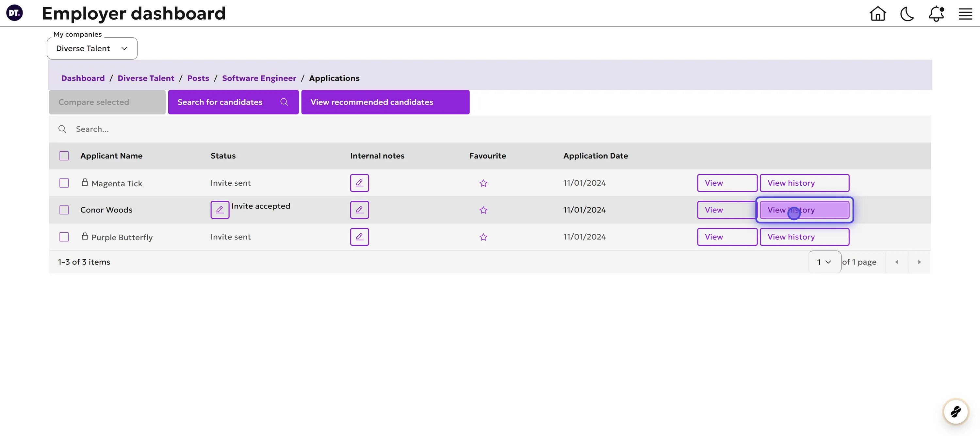Open Dashboard breadcrumb link

(x=83, y=78)
